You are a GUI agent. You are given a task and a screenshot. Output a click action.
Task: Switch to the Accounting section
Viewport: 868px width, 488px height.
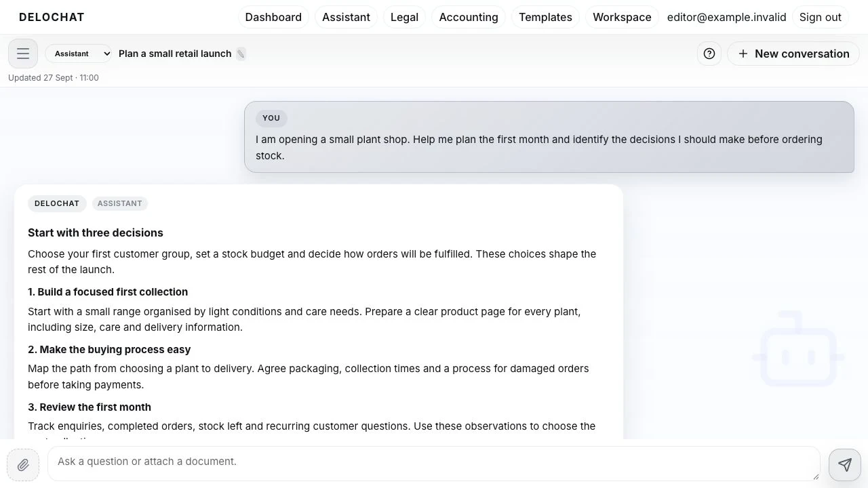[469, 17]
